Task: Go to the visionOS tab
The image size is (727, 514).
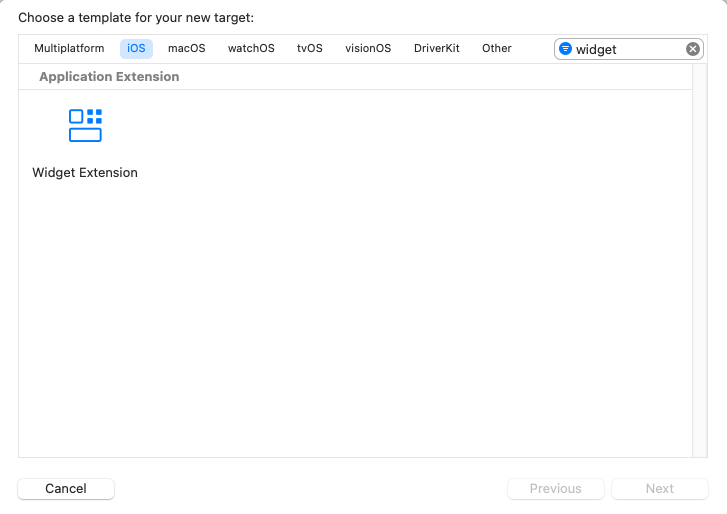Action: pyautogui.click(x=368, y=48)
